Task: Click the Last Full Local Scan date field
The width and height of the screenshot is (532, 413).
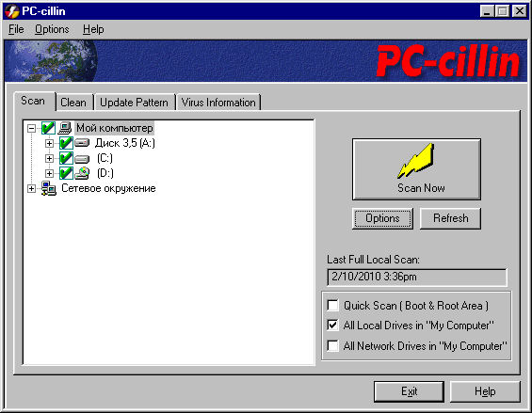Action: pyautogui.click(x=417, y=277)
